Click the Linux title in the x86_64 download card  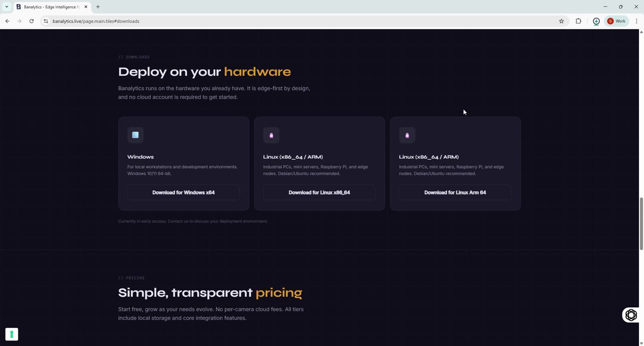293,157
